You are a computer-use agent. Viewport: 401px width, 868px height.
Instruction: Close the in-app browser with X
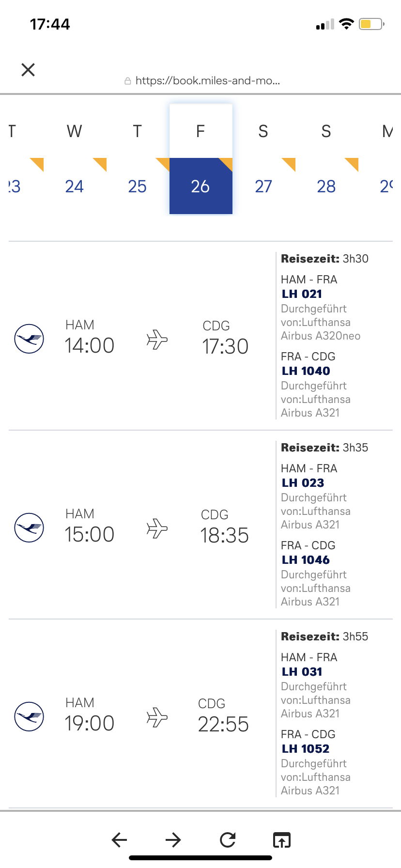click(x=28, y=70)
